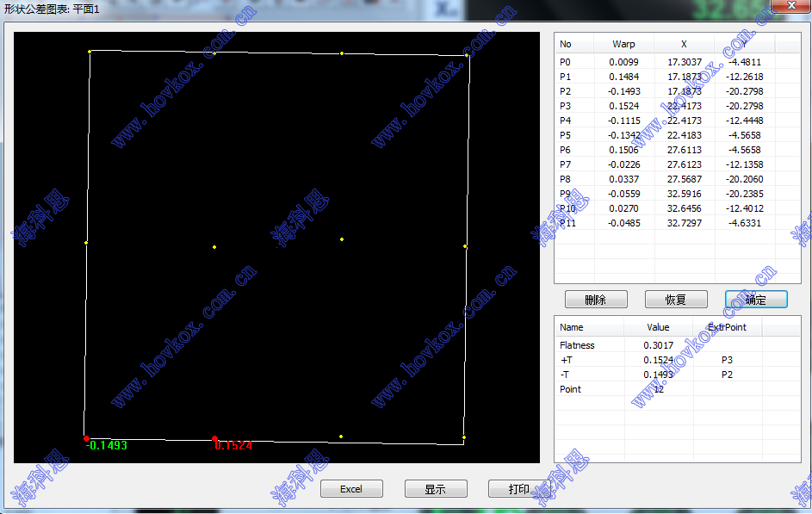This screenshot has width=812, height=514.
Task: Select row P7 in the point table
Action: click(x=678, y=164)
